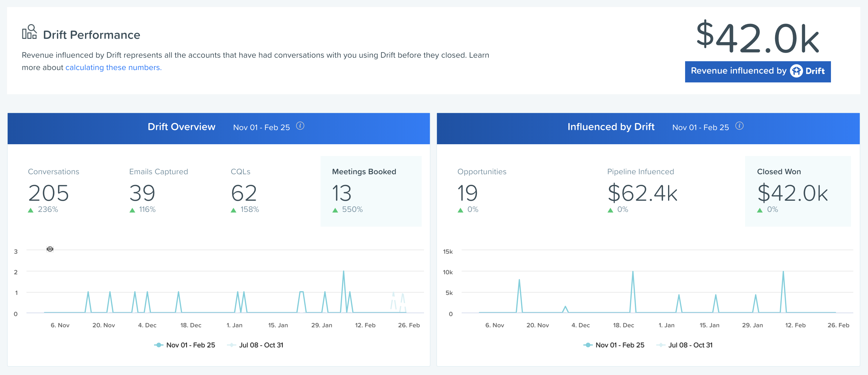Click the Closed Won 0% up arrow
Screen dimensions: 868x375
(760, 210)
